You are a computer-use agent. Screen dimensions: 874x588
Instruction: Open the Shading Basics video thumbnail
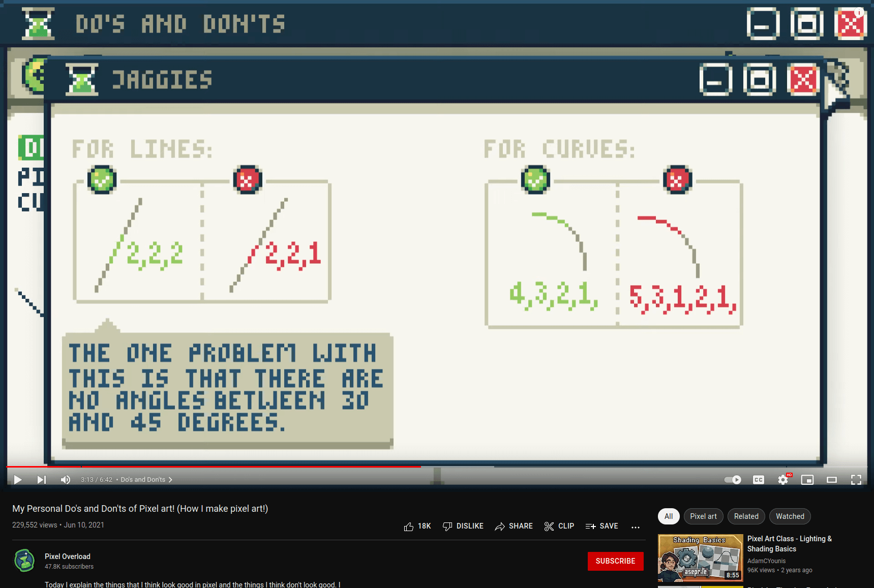pyautogui.click(x=700, y=558)
